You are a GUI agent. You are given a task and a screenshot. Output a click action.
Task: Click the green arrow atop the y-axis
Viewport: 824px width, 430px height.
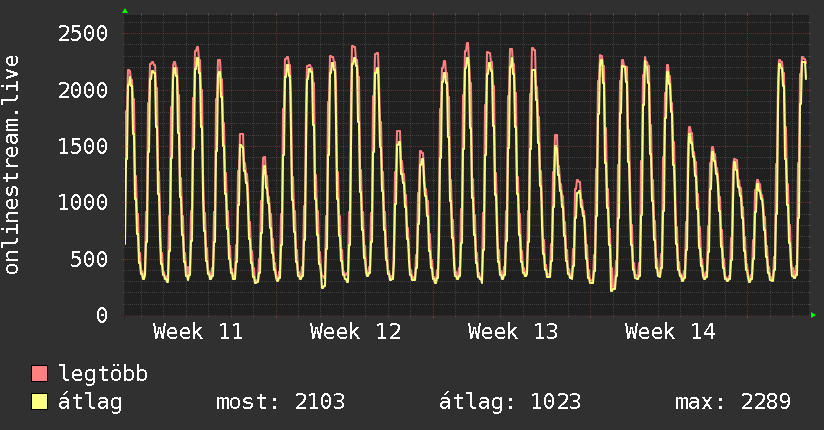point(125,11)
